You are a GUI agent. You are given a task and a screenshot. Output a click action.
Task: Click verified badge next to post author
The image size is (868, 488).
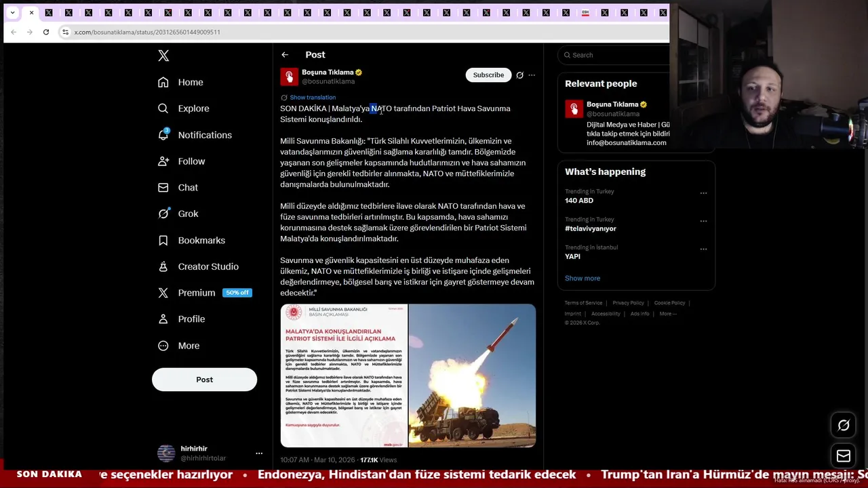tap(359, 73)
